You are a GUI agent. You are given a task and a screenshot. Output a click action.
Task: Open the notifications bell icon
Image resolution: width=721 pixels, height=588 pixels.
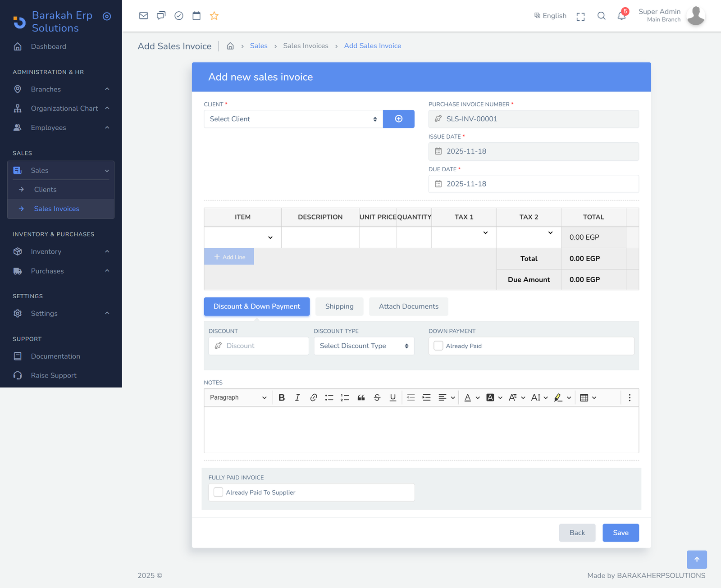(x=621, y=16)
